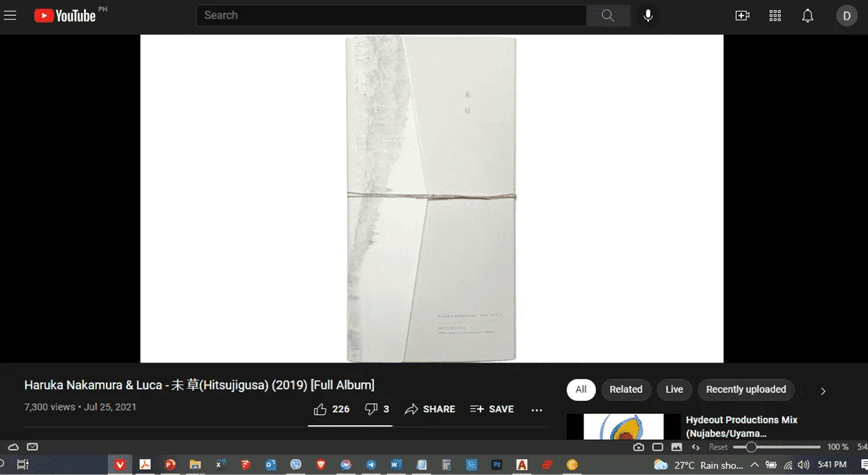Viewport: 868px width, 475px height.
Task: Show more filter chips with the right chevron
Action: tap(823, 391)
